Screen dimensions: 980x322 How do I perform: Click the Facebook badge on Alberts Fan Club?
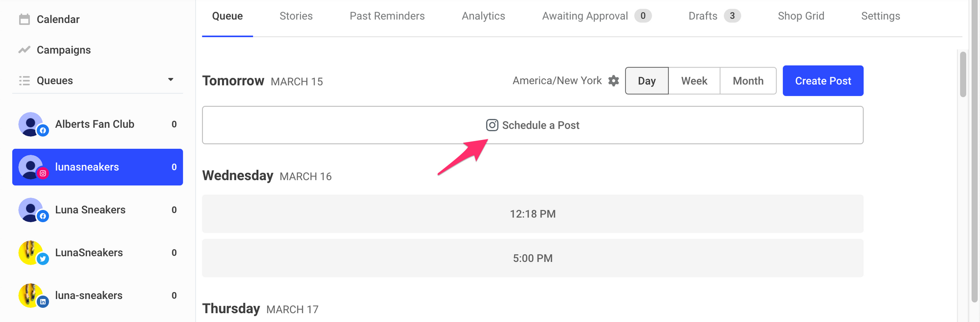click(x=43, y=131)
